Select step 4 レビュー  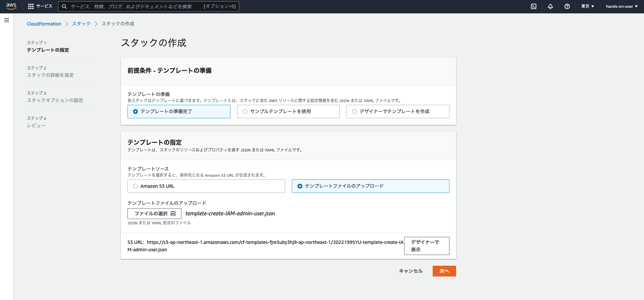click(x=36, y=126)
